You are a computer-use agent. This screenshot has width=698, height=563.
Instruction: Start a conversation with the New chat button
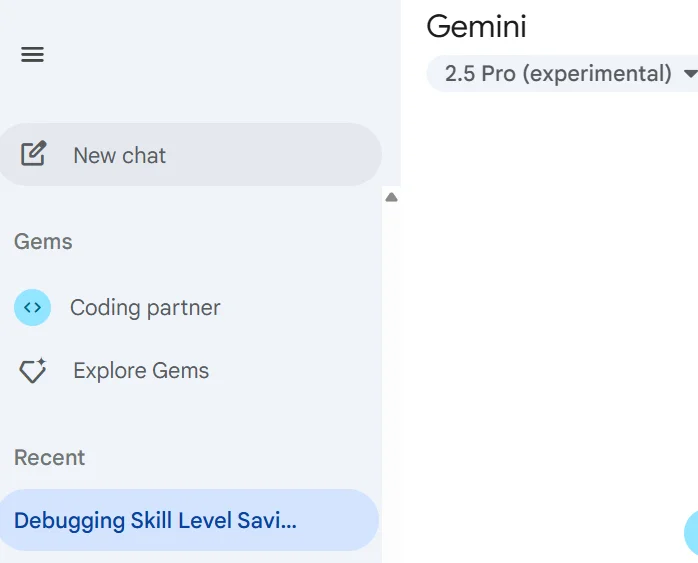click(190, 154)
